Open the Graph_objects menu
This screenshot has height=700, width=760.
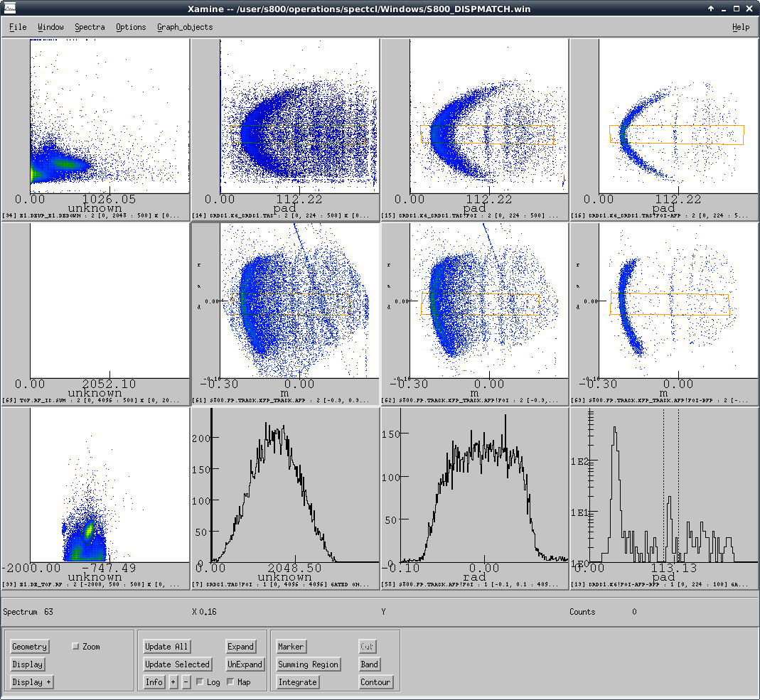point(185,27)
